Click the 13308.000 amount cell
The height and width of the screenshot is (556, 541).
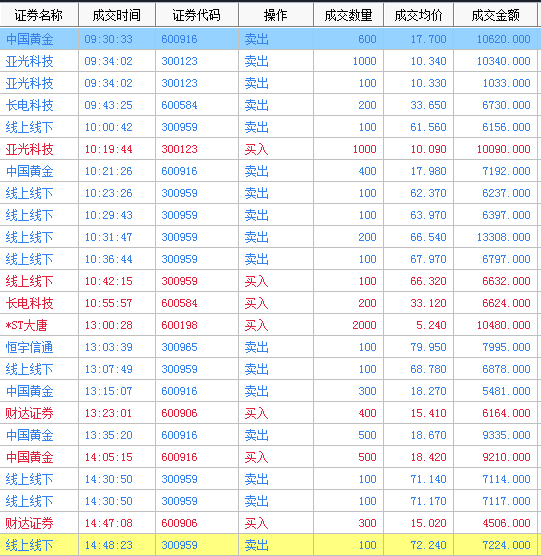coord(496,237)
